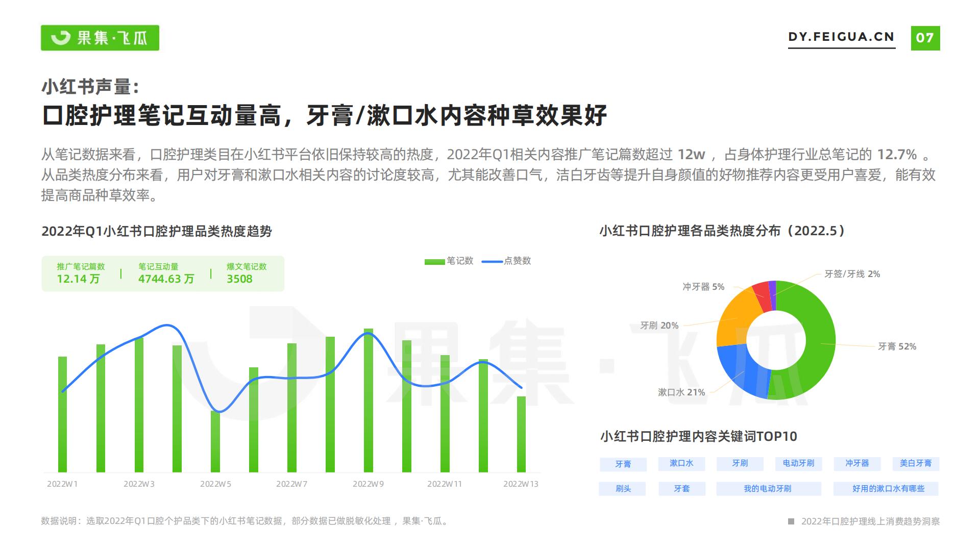Viewport: 980px width, 551px height.
Task: Click the 2022W11 axis label
Action: coord(444,484)
